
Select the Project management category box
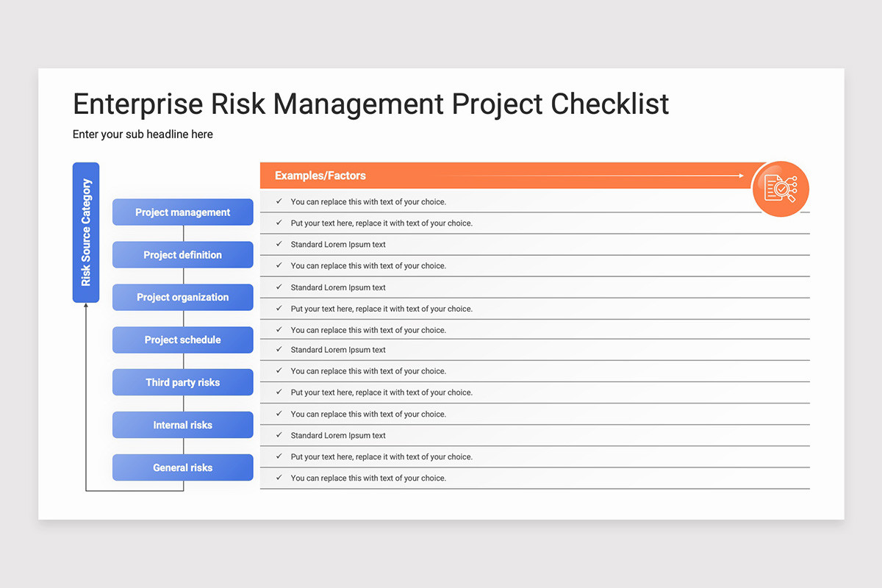(x=183, y=212)
